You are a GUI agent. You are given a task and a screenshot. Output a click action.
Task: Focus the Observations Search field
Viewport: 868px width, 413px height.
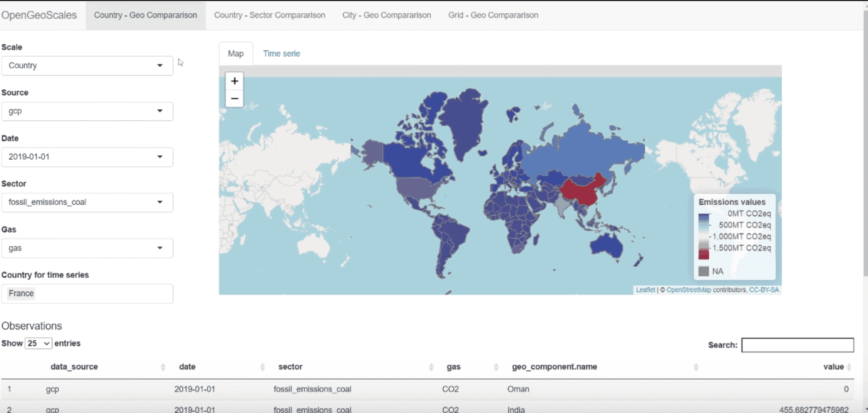coord(797,345)
